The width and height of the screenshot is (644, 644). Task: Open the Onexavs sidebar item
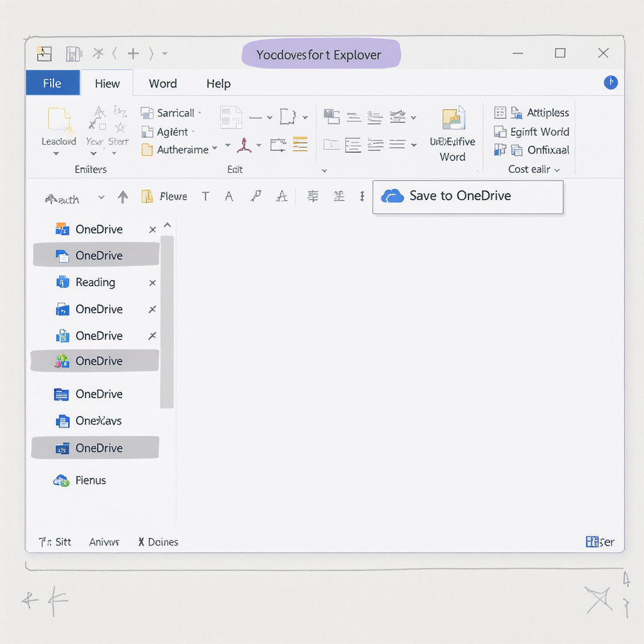point(89,421)
